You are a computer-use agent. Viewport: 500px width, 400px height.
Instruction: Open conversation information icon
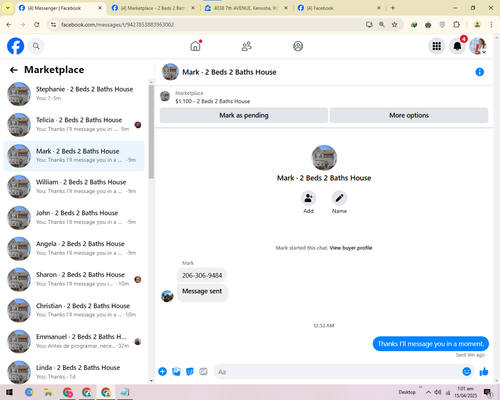(479, 72)
